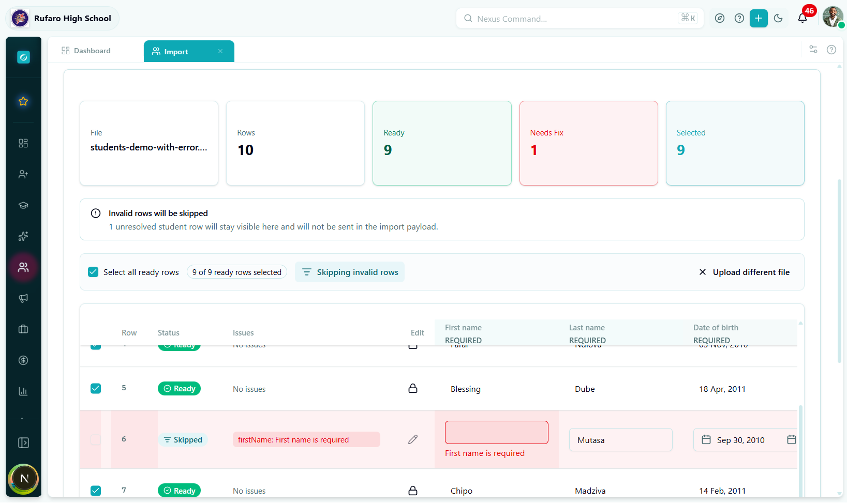Open the Sep 30, 2010 date picker field

pyautogui.click(x=745, y=440)
